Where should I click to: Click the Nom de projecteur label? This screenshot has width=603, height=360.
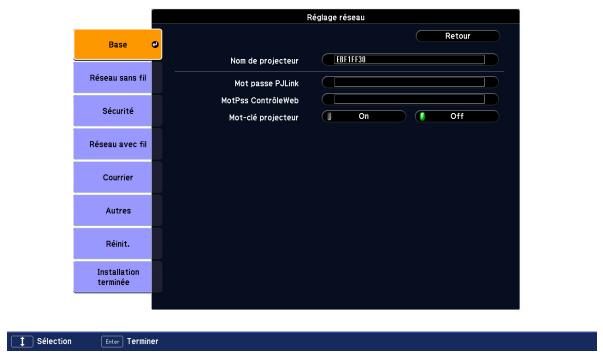[x=264, y=61]
